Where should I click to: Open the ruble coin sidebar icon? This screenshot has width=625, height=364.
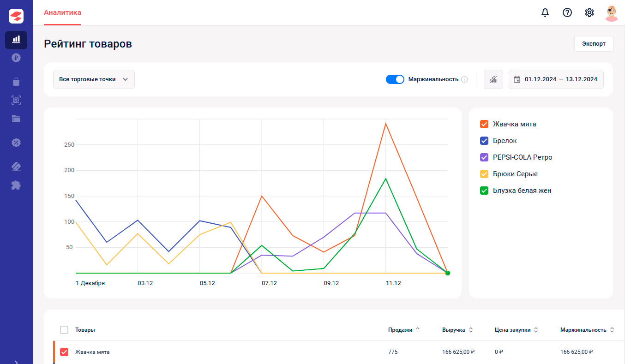[x=16, y=58]
